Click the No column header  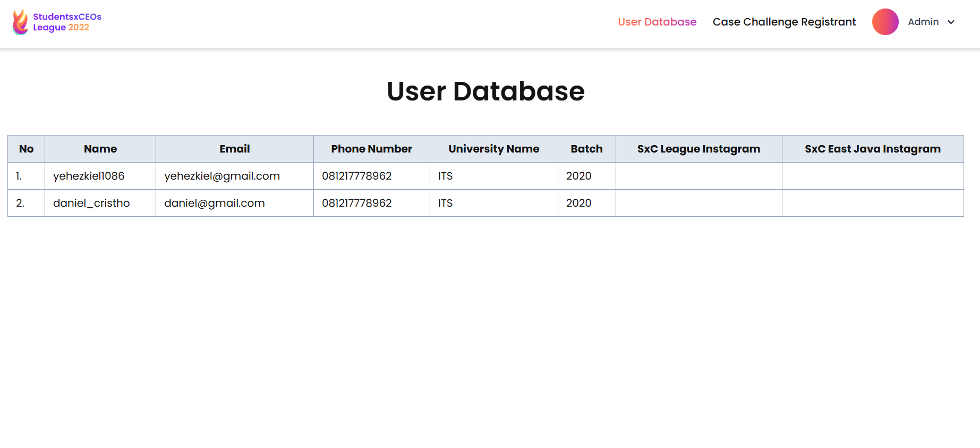pyautogui.click(x=26, y=149)
